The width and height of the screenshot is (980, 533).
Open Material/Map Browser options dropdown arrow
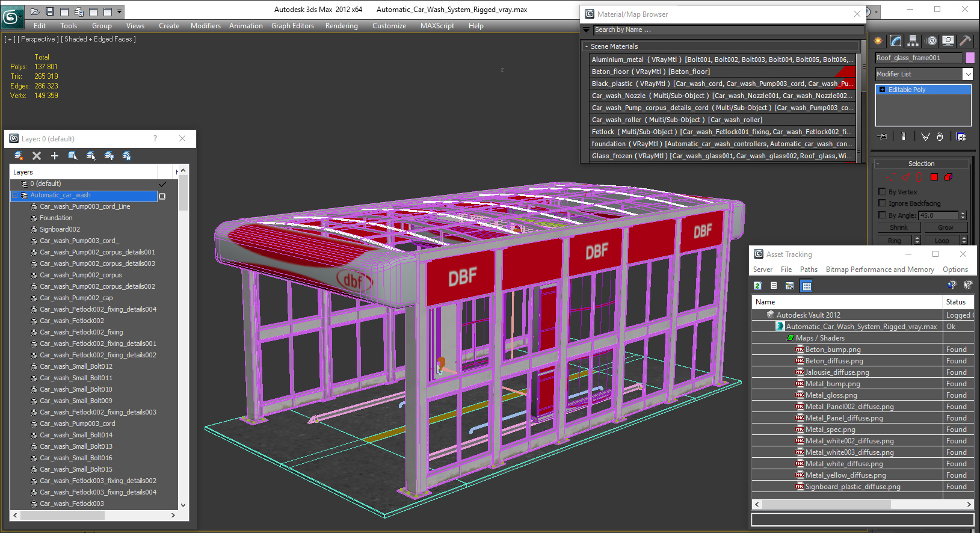pyautogui.click(x=587, y=29)
